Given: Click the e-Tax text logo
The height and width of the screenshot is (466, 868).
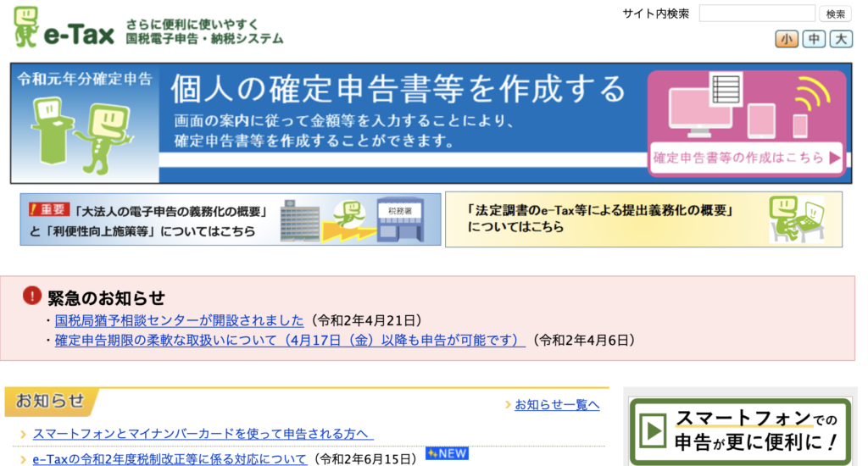Looking at the screenshot, I should [x=78, y=35].
